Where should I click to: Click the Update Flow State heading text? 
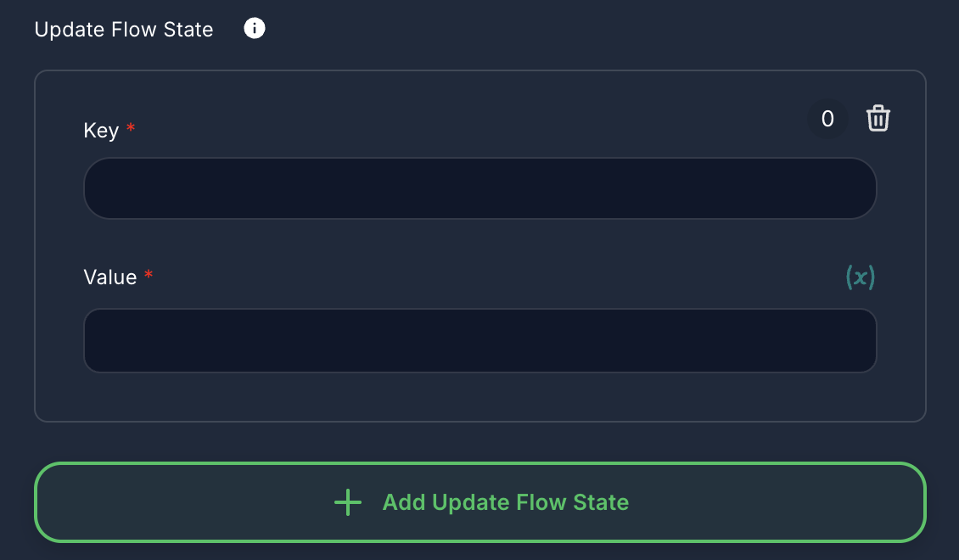point(123,28)
